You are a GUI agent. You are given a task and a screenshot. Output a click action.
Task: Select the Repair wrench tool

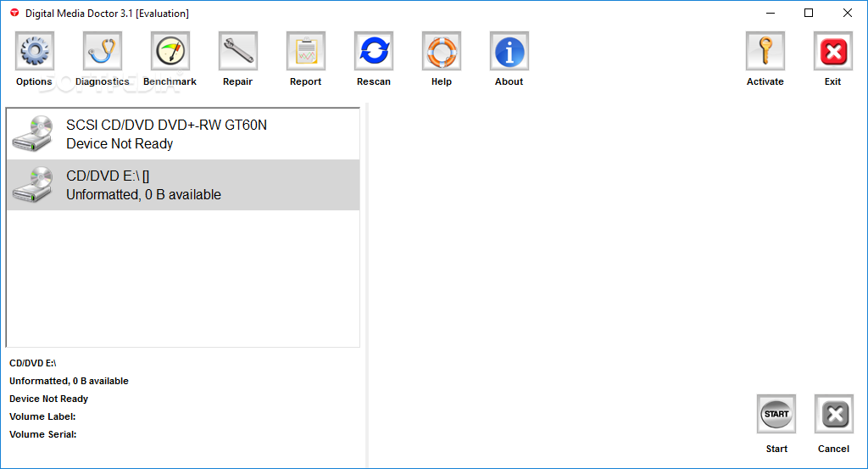click(x=238, y=51)
